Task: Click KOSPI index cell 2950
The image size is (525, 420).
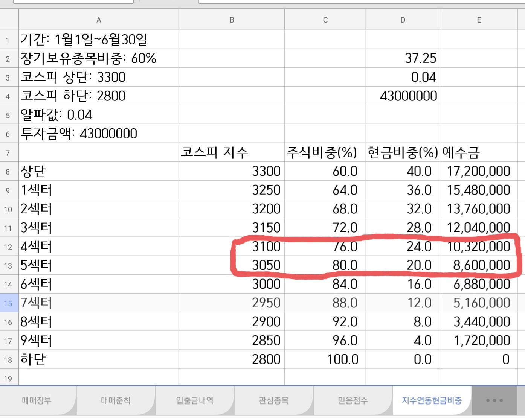Action: pos(232,303)
